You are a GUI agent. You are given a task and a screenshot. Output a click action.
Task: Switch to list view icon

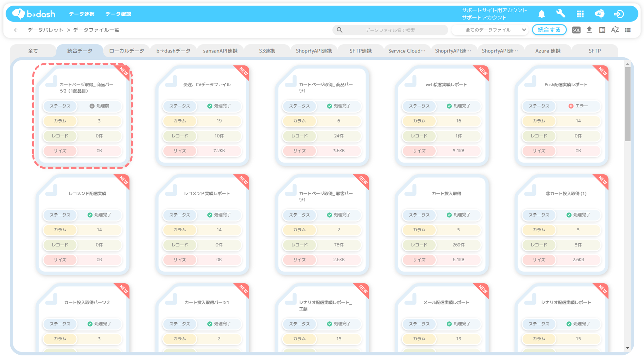click(x=628, y=30)
